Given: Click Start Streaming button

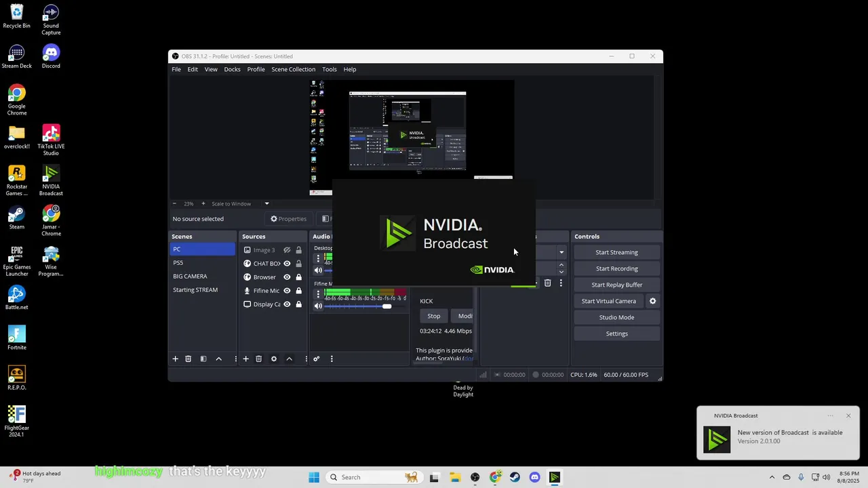Looking at the screenshot, I should click(616, 252).
